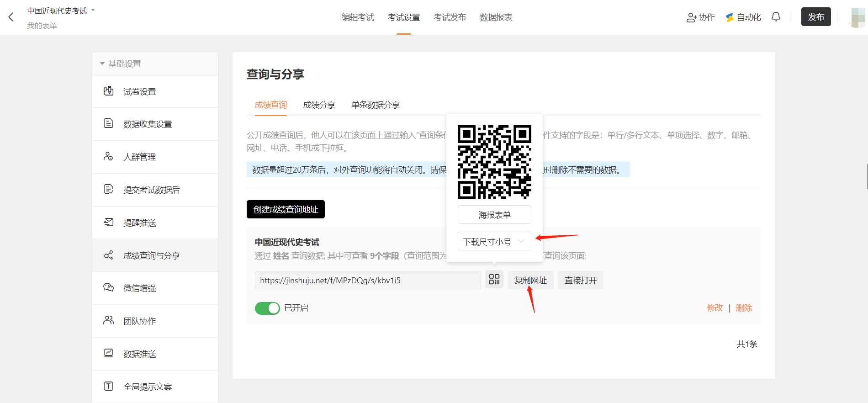Select the 成绩分享 sub-tab
This screenshot has height=403, width=868.
319,105
